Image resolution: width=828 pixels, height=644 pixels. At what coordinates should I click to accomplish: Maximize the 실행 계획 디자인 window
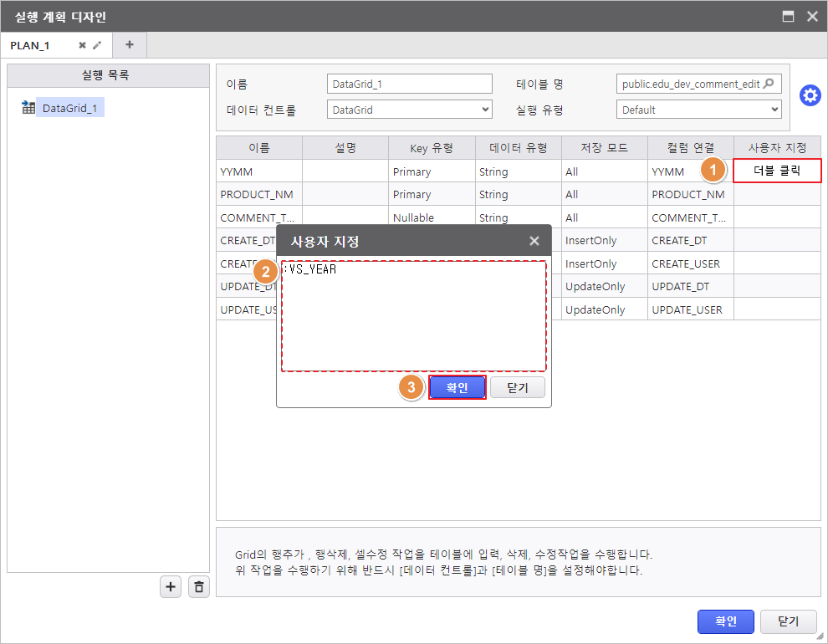pyautogui.click(x=788, y=17)
